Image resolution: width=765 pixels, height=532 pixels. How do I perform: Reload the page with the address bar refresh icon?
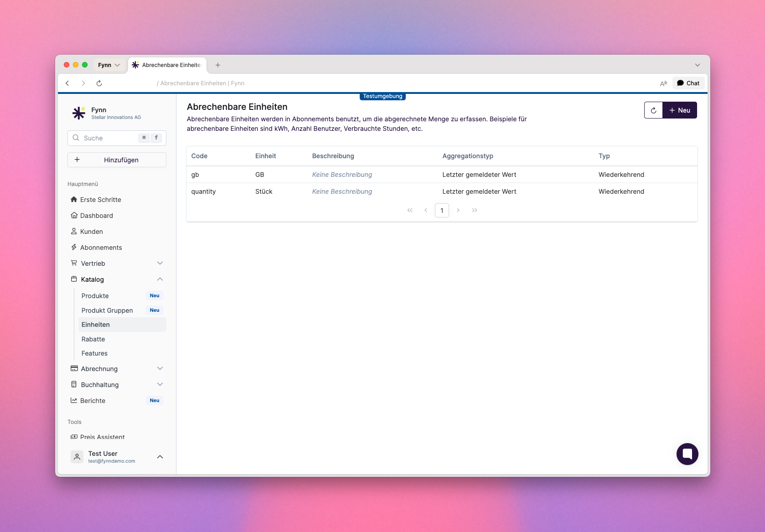[99, 83]
